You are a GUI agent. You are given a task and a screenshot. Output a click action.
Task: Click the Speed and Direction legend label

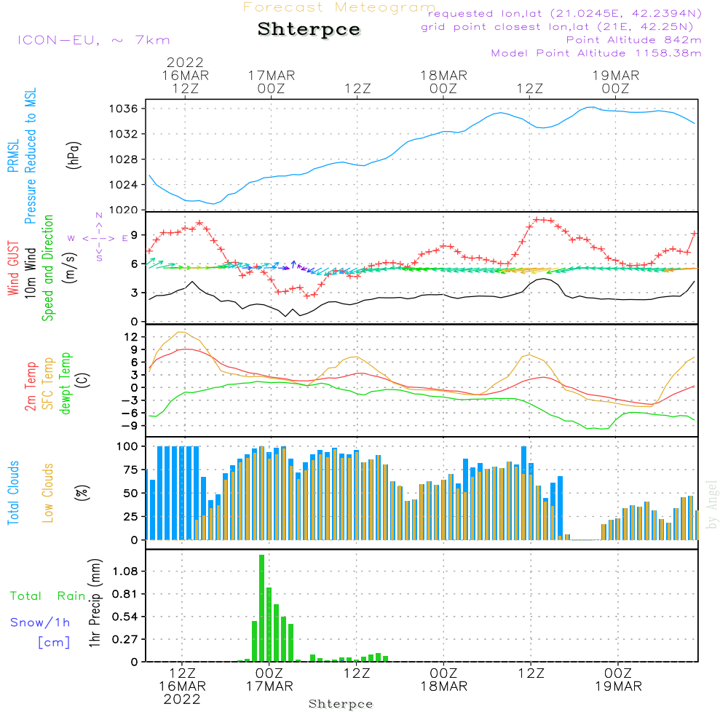[47, 268]
